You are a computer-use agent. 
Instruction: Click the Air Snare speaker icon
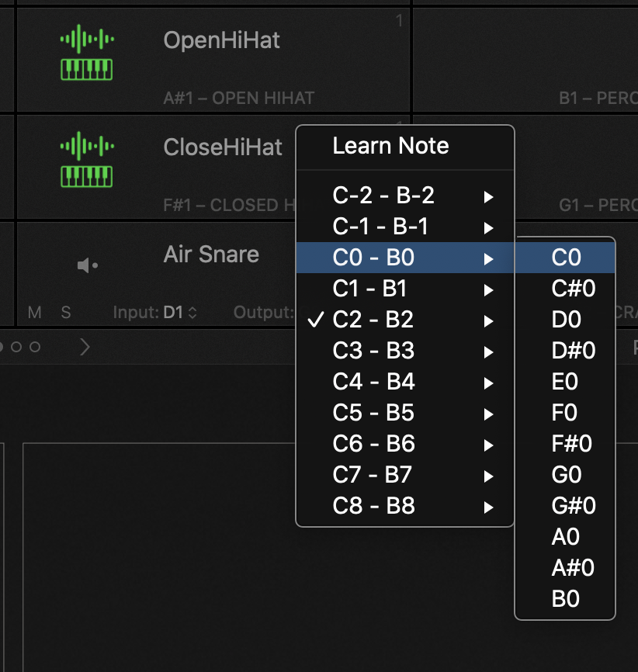pyautogui.click(x=87, y=266)
